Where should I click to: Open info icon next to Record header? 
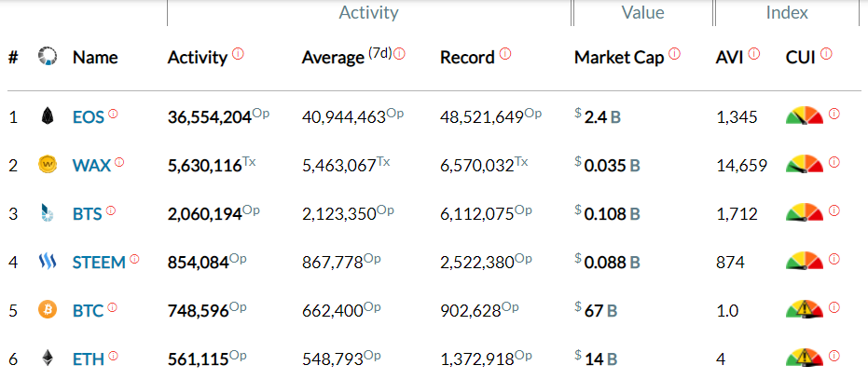tap(505, 54)
